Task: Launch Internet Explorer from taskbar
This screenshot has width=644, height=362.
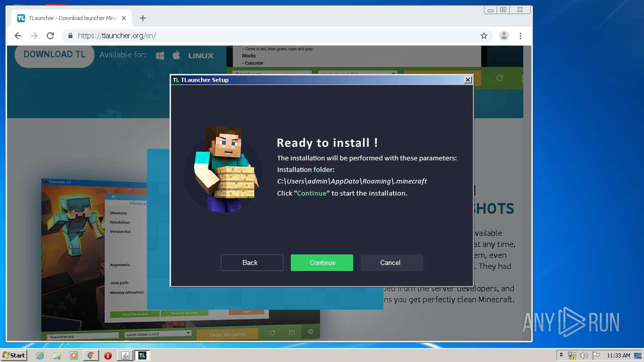Action: point(40,355)
